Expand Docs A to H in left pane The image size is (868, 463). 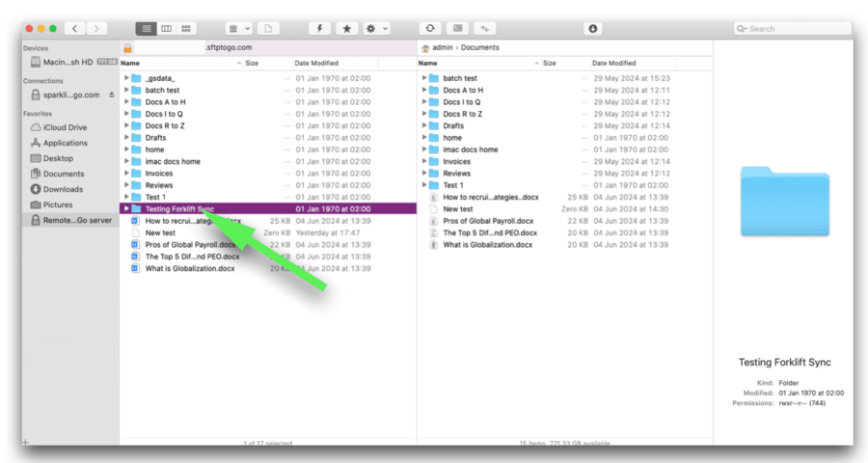pyautogui.click(x=126, y=102)
